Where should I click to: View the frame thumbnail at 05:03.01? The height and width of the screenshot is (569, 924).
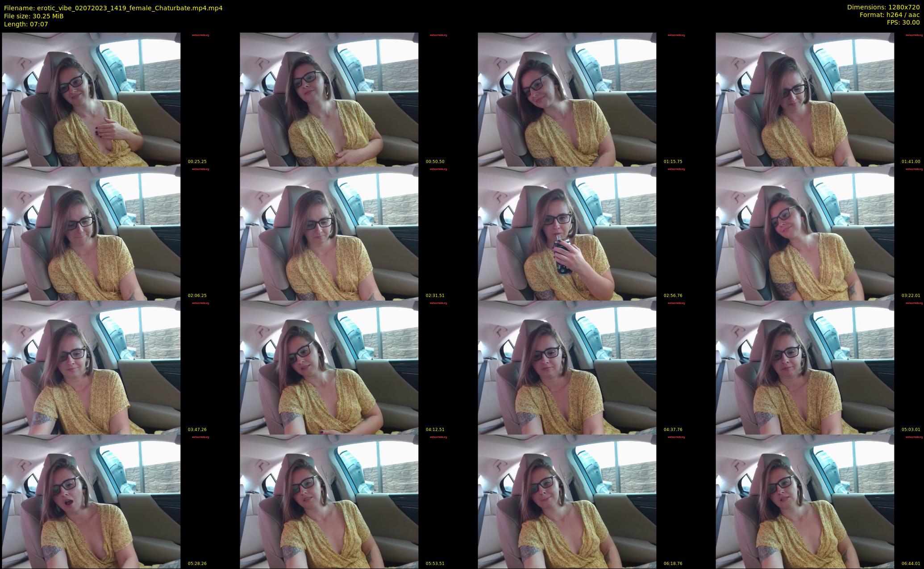click(805, 368)
